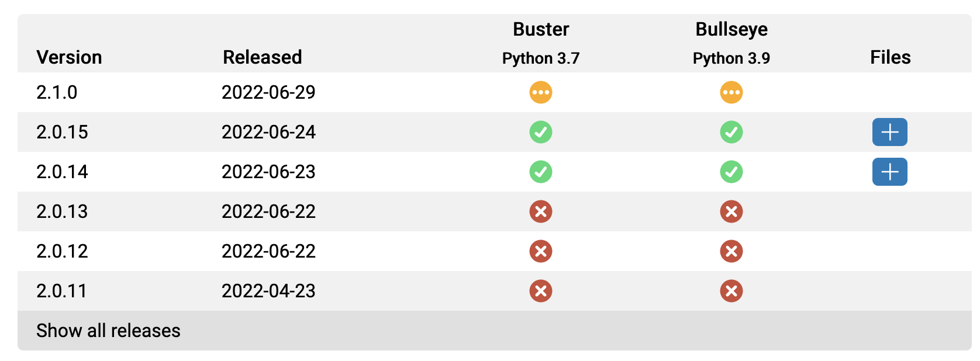Image resolution: width=980 pixels, height=361 pixels.
Task: Click the failed icon for 2.0.11 Bullseye
Action: (731, 291)
